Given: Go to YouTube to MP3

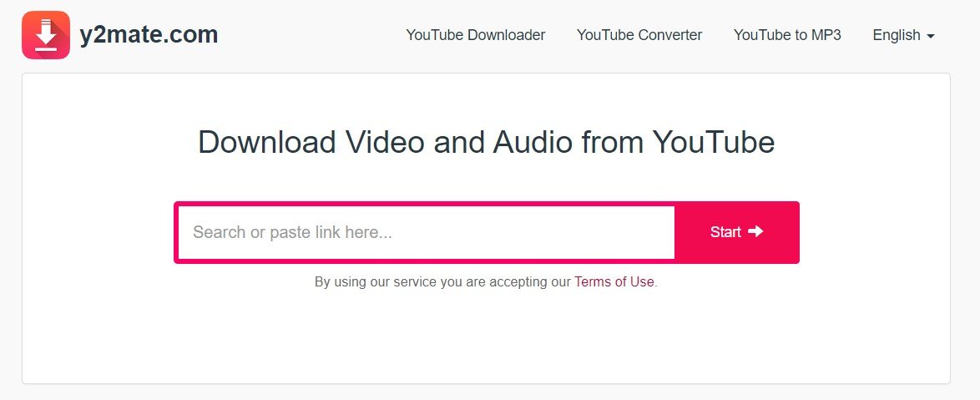Looking at the screenshot, I should tap(787, 35).
